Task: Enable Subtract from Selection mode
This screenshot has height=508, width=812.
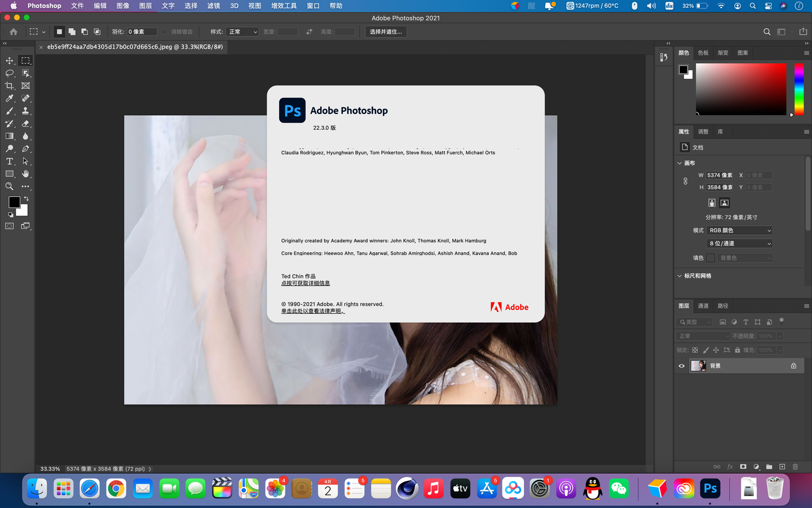Action: pyautogui.click(x=85, y=32)
